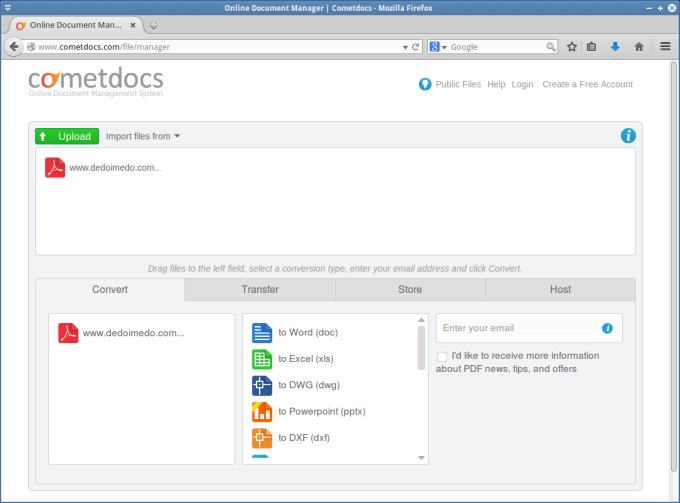Screen dimensions: 680x503
Task: Click the conversion list scrollbar thumb
Action: tap(421, 348)
